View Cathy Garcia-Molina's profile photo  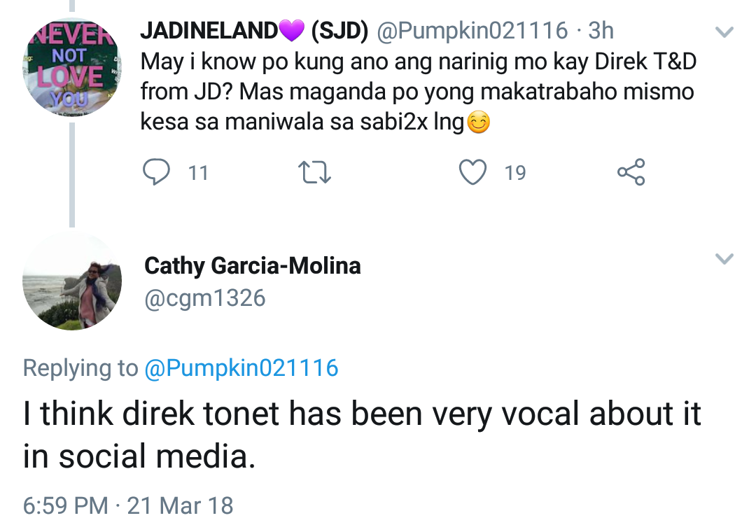(72, 281)
